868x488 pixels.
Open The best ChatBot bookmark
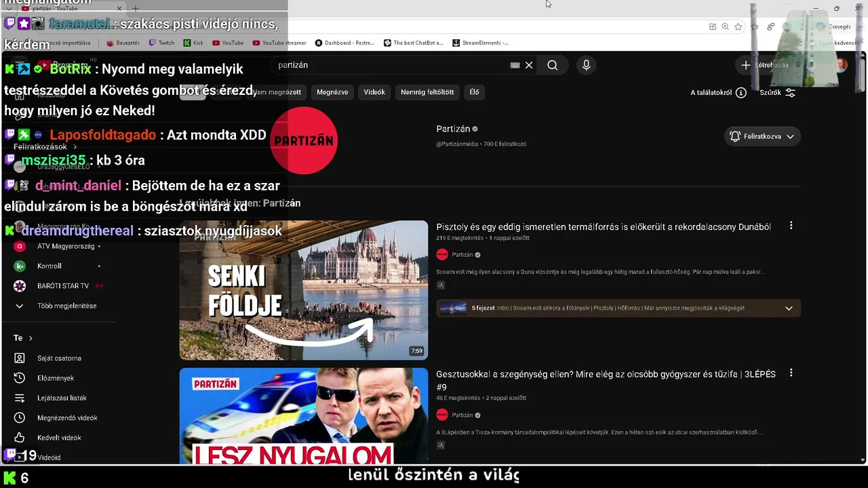click(x=414, y=43)
